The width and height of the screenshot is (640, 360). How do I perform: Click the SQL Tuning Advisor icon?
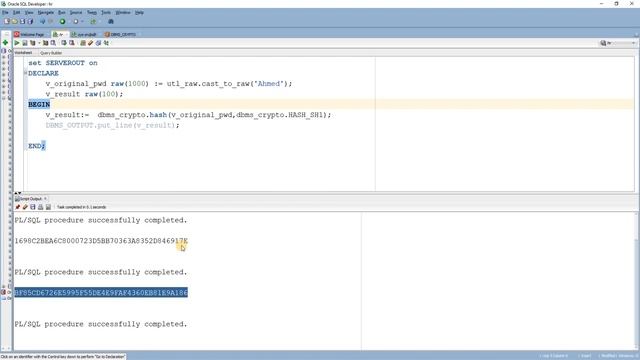53,43
